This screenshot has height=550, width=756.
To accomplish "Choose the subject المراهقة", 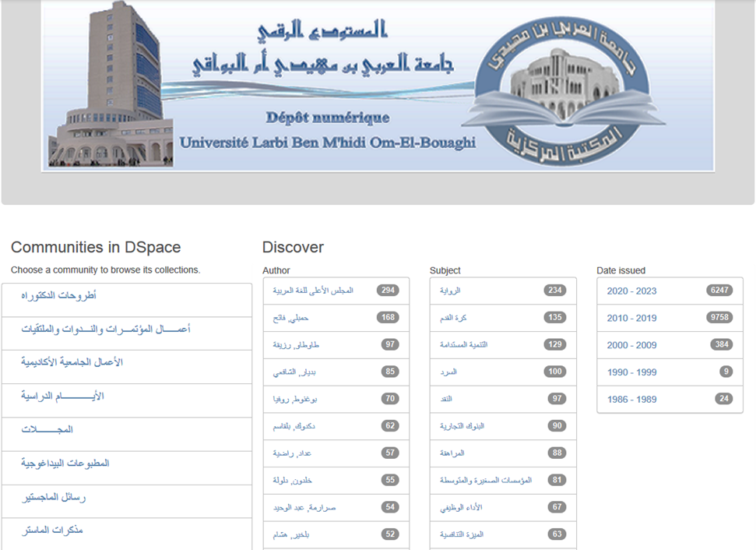I will (x=452, y=453).
